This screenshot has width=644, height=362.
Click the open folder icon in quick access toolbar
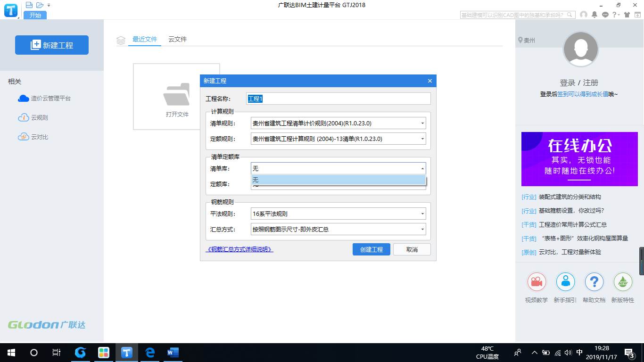(40, 5)
